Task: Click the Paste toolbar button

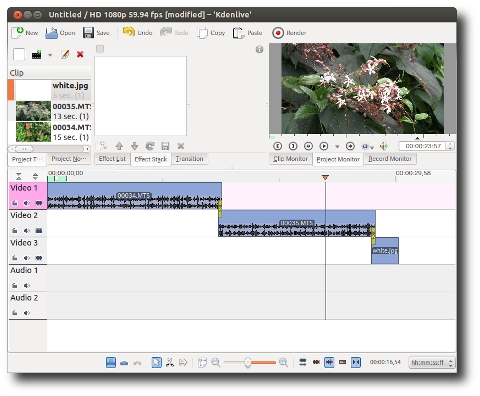Action: [247, 33]
